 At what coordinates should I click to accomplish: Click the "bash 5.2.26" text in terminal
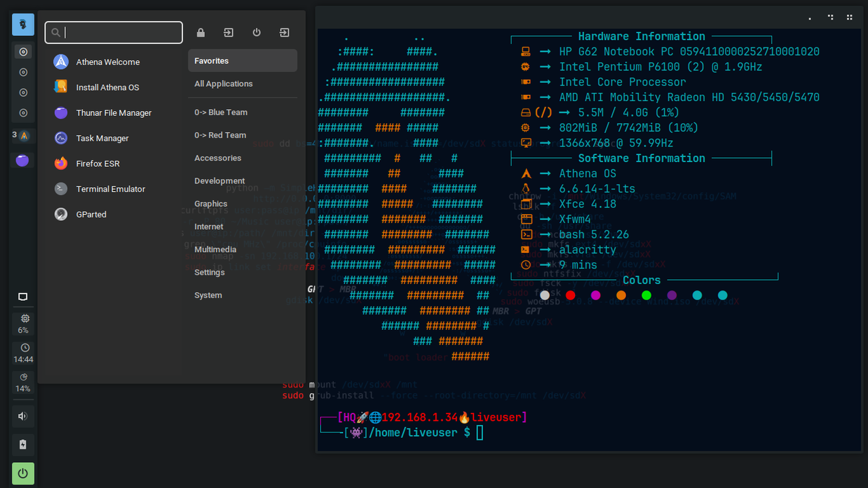pyautogui.click(x=594, y=235)
